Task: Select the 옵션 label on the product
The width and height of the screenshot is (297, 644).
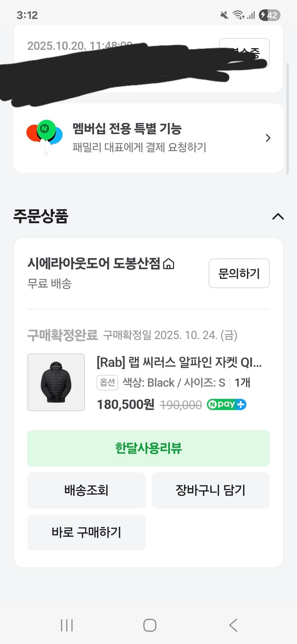Action: pyautogui.click(x=107, y=383)
